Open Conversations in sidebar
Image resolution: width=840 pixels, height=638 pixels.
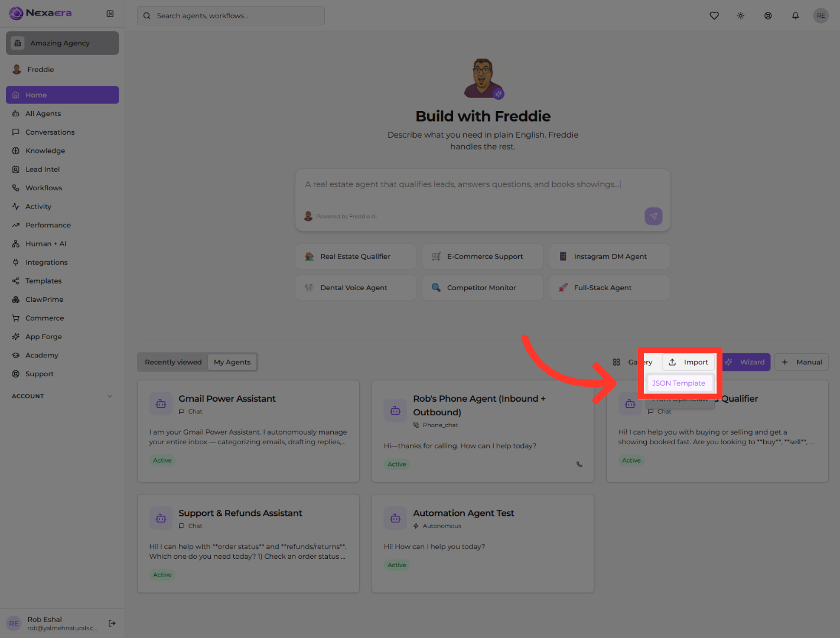[x=62, y=132]
